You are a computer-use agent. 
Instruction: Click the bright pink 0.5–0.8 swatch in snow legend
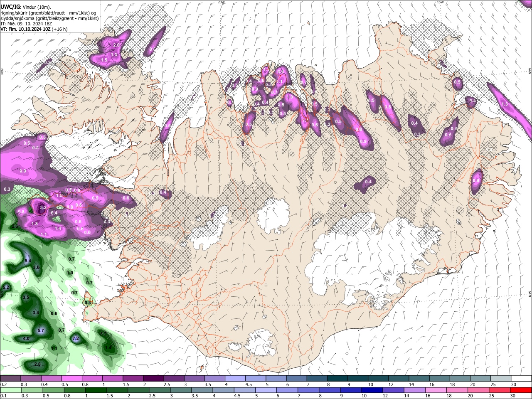point(71,378)
